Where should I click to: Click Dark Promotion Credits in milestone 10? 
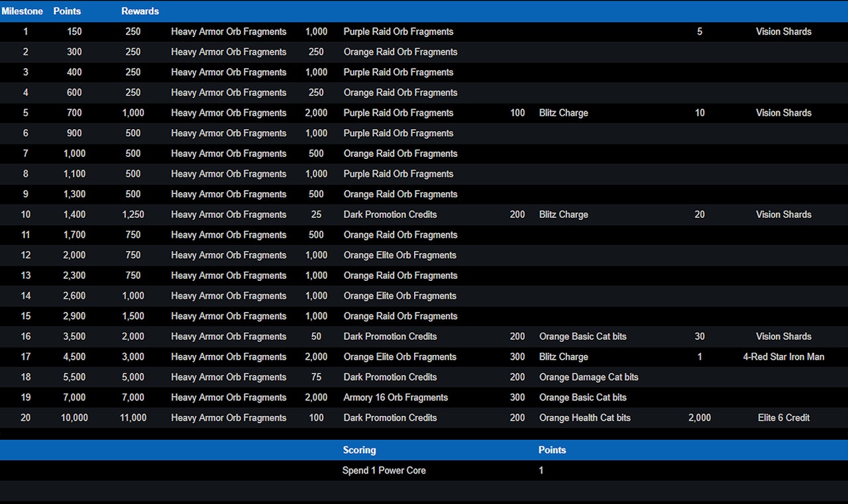390,215
